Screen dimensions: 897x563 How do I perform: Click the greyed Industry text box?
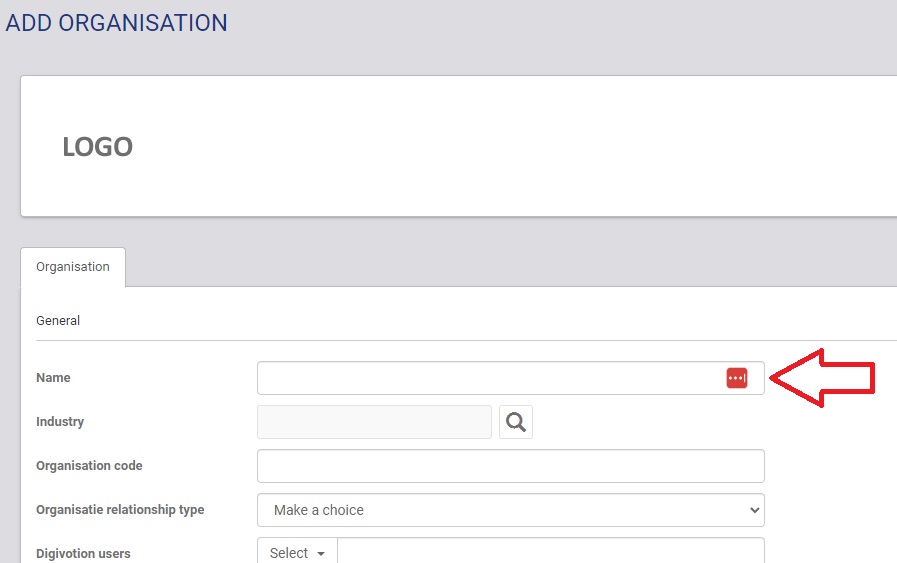click(x=374, y=422)
